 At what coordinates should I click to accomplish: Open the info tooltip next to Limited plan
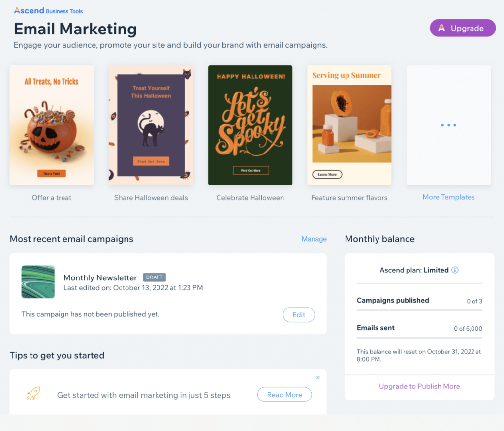[455, 270]
